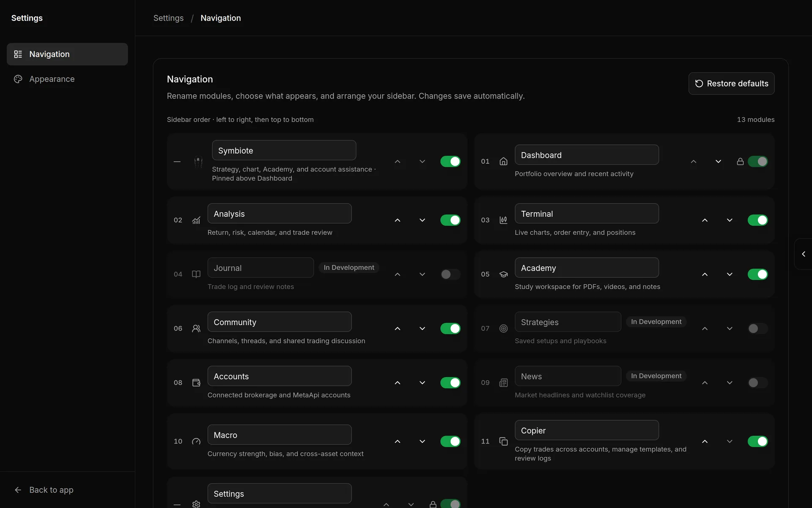The width and height of the screenshot is (812, 508).
Task: Edit the Dashboard name field
Action: coord(587,155)
